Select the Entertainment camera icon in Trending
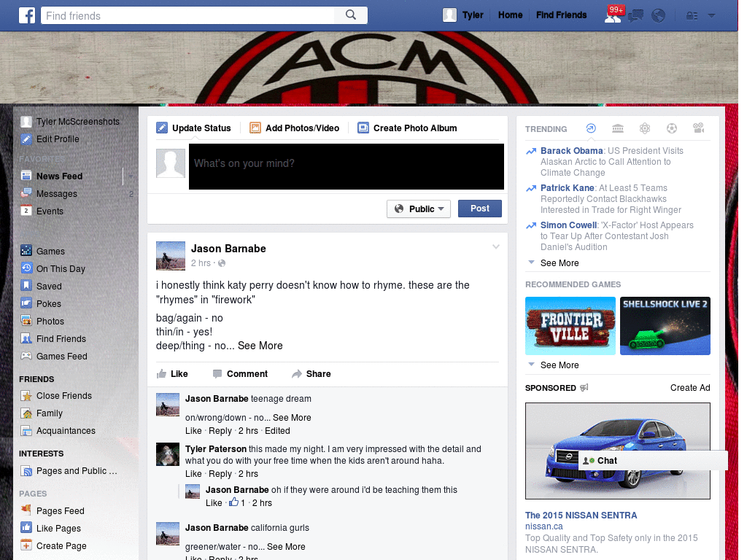Image resolution: width=747 pixels, height=560 pixels. [x=699, y=128]
